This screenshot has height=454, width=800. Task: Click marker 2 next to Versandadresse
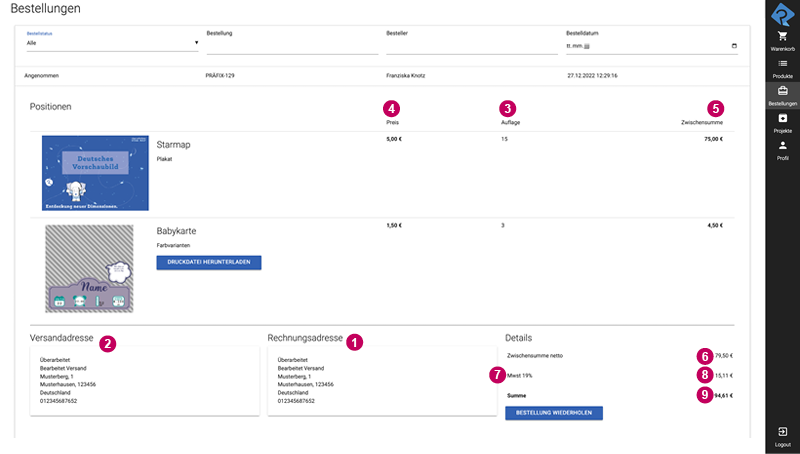click(x=108, y=341)
